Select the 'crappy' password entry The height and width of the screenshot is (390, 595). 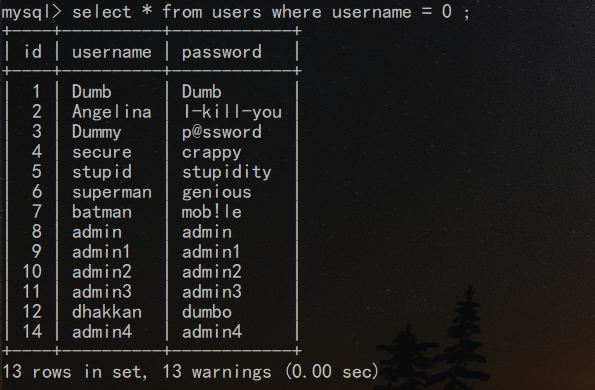coord(211,153)
